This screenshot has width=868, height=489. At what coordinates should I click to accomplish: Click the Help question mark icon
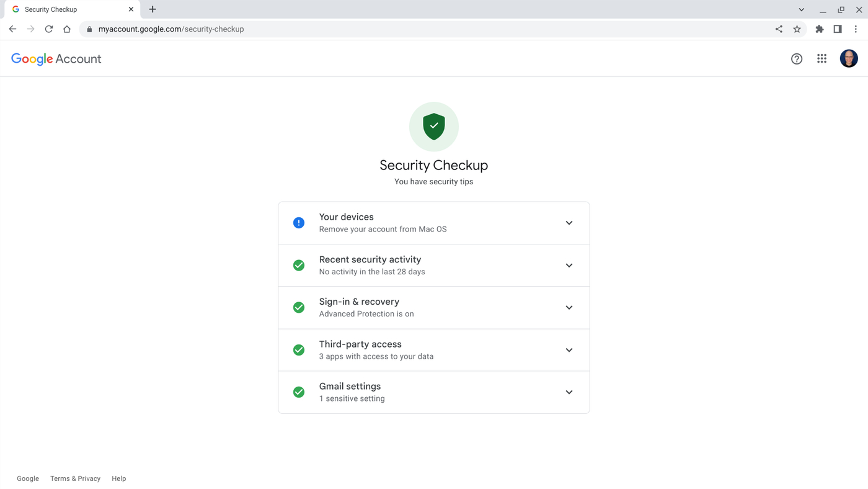coord(796,58)
